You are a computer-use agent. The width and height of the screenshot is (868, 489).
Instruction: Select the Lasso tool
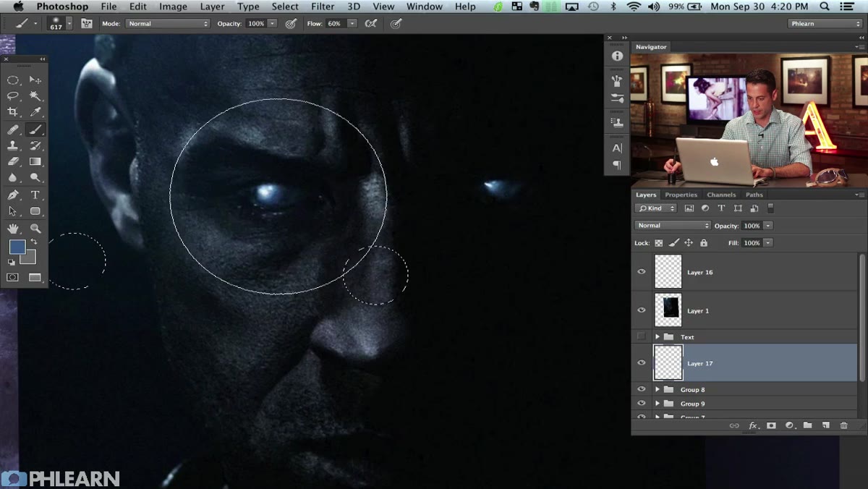tap(13, 96)
